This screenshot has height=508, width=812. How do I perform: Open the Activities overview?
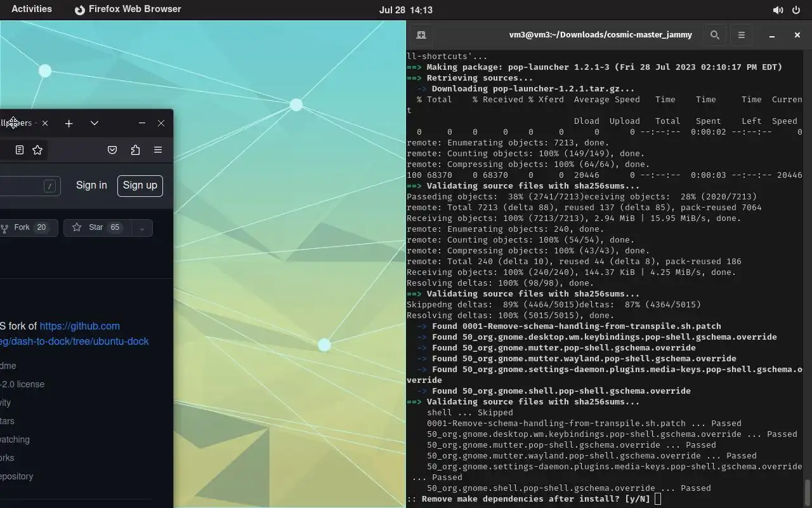click(32, 10)
